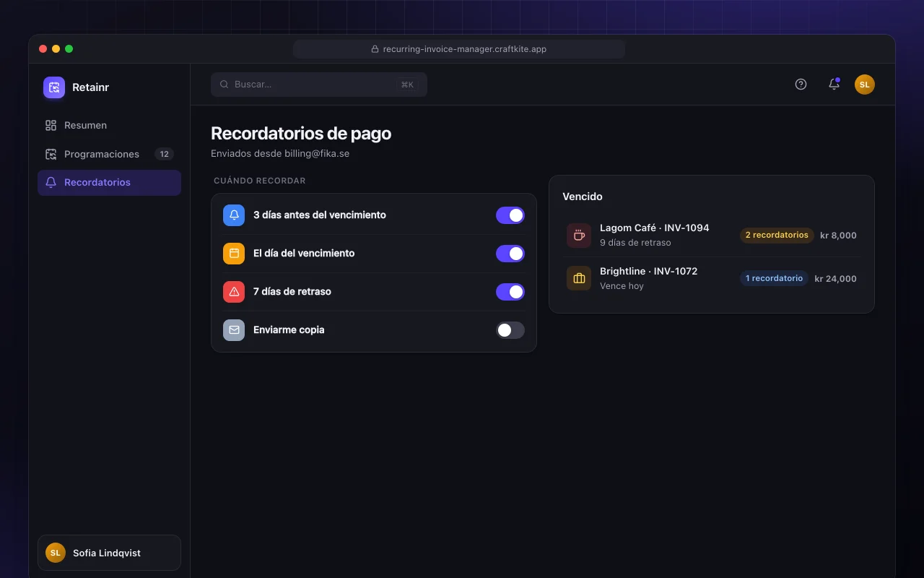Select Recordatorios in the sidebar

point(109,183)
